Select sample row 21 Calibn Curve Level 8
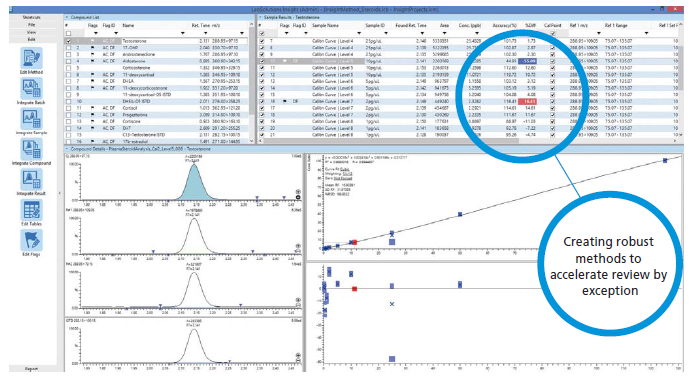Image resolution: width=695 pixels, height=379 pixels. point(468,135)
